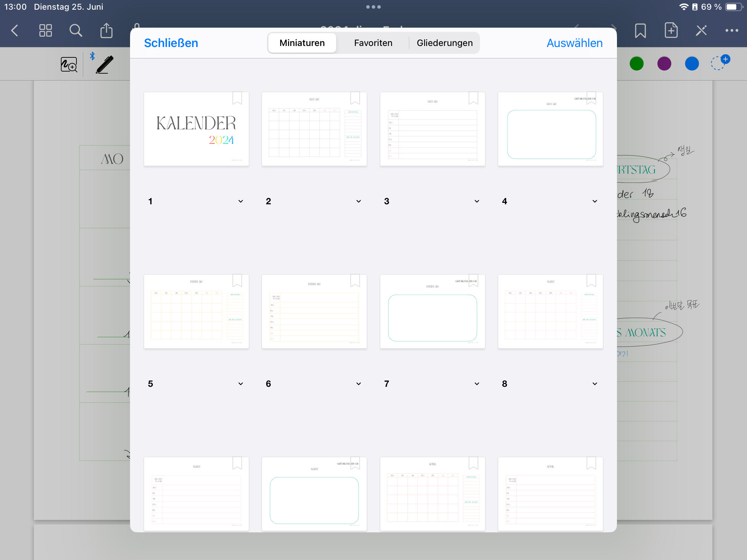Open the three-dot more menu
747x560 pixels.
(732, 30)
